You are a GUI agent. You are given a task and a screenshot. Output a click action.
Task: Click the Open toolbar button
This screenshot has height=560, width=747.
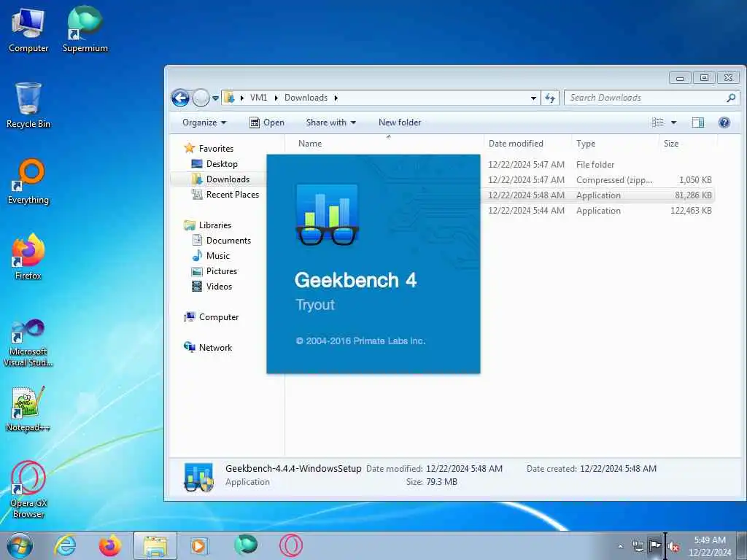click(x=267, y=122)
